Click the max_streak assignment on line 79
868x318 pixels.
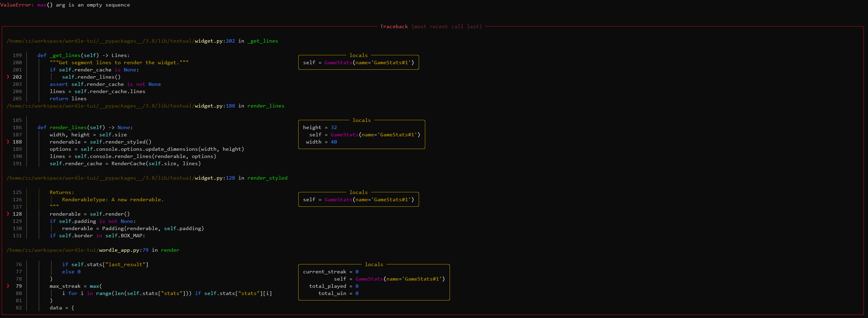click(65, 286)
